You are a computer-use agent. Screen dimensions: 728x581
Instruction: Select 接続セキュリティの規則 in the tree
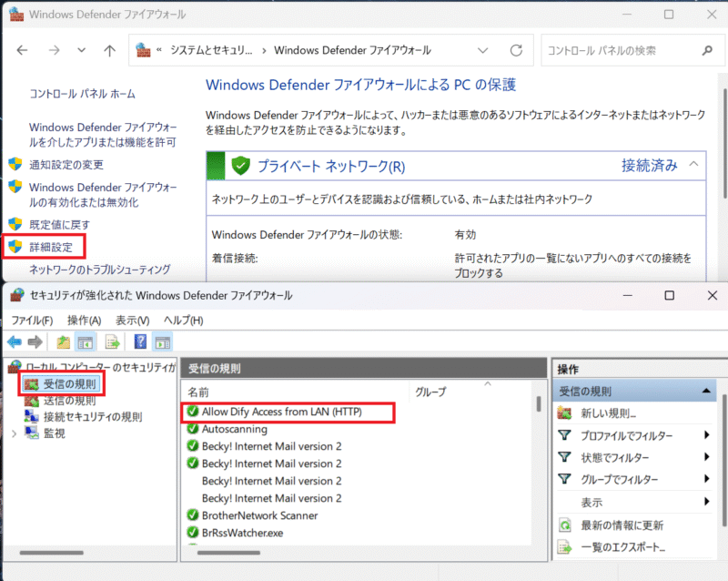click(93, 417)
